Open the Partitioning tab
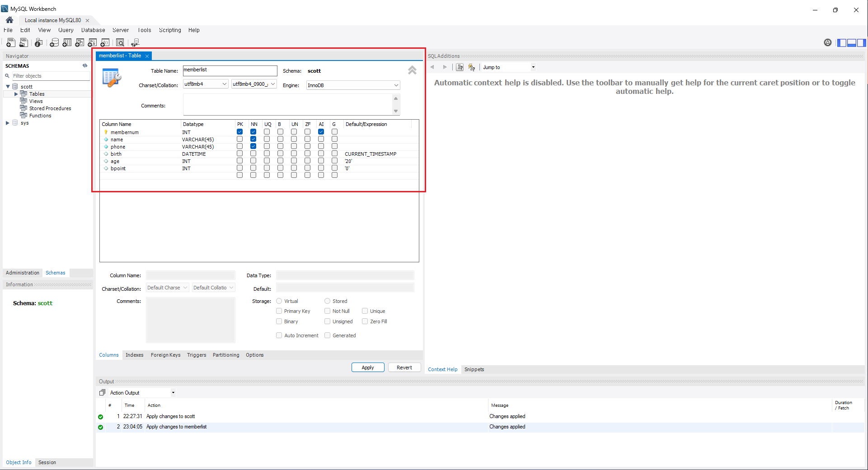 pos(226,355)
